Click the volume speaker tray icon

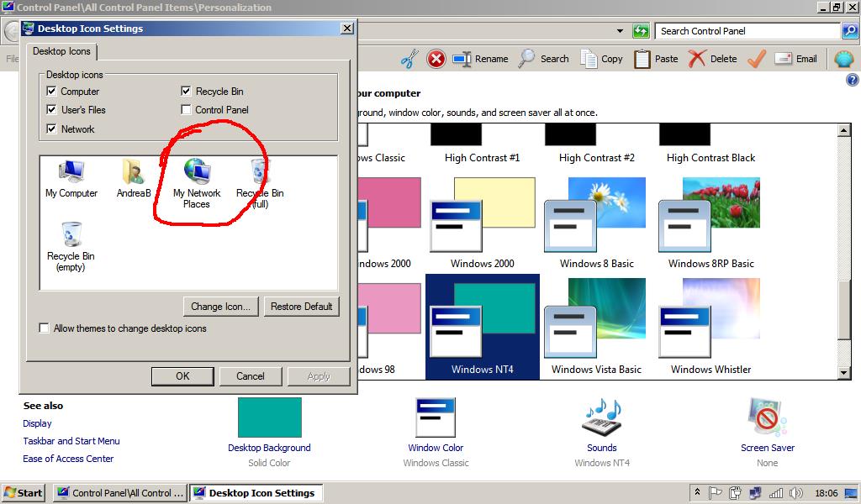coord(795,493)
